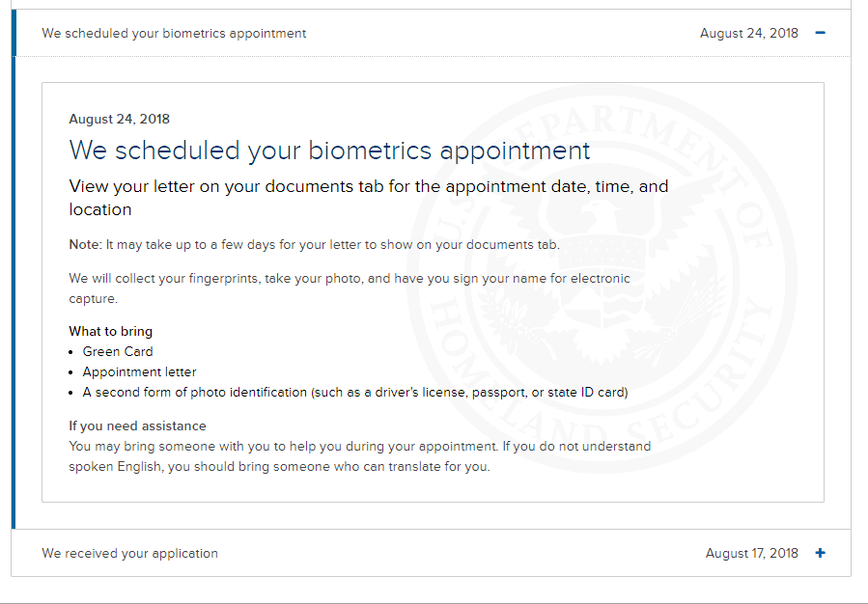Open the 'We received your application' row
This screenshot has height=604, width=868.
coord(130,553)
